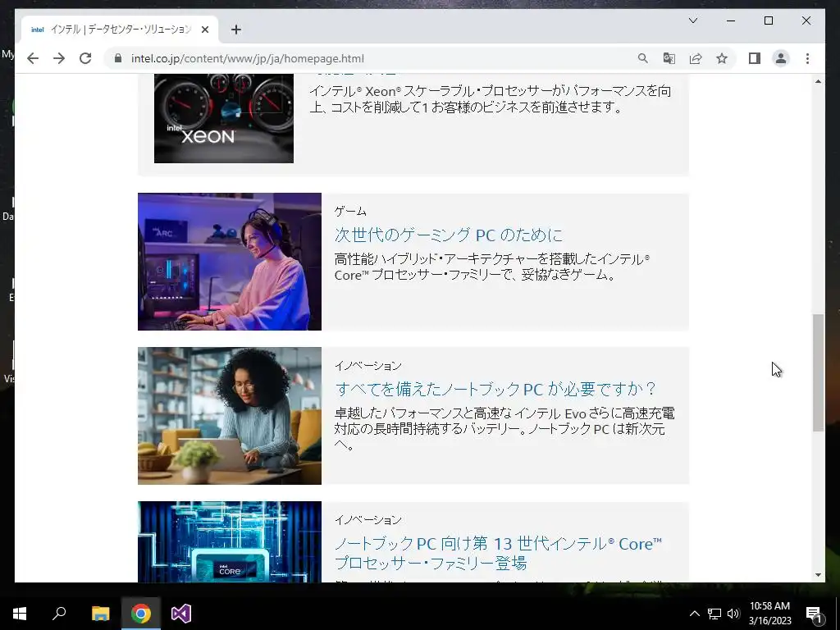
Task: Open the Windows Start menu
Action: point(20,614)
